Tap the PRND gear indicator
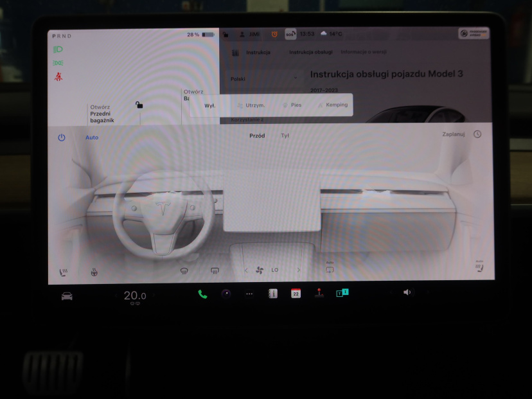Viewport: 532px width, 399px height. point(62,36)
